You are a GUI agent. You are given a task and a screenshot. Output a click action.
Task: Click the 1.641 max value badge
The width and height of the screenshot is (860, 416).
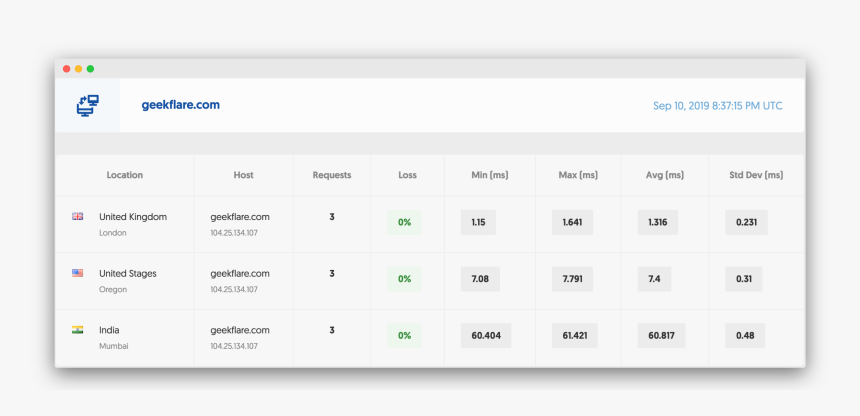(574, 222)
